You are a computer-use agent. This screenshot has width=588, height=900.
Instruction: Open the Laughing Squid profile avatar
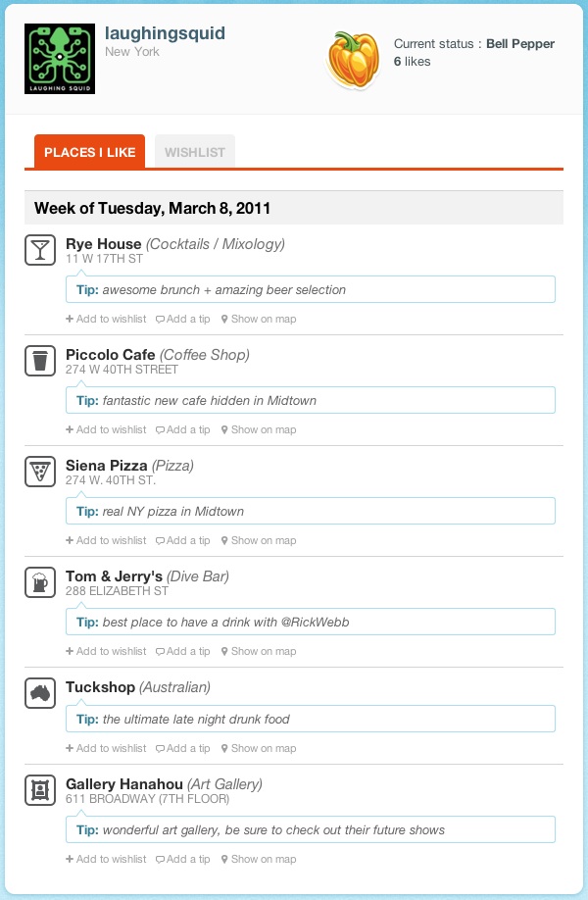58,58
